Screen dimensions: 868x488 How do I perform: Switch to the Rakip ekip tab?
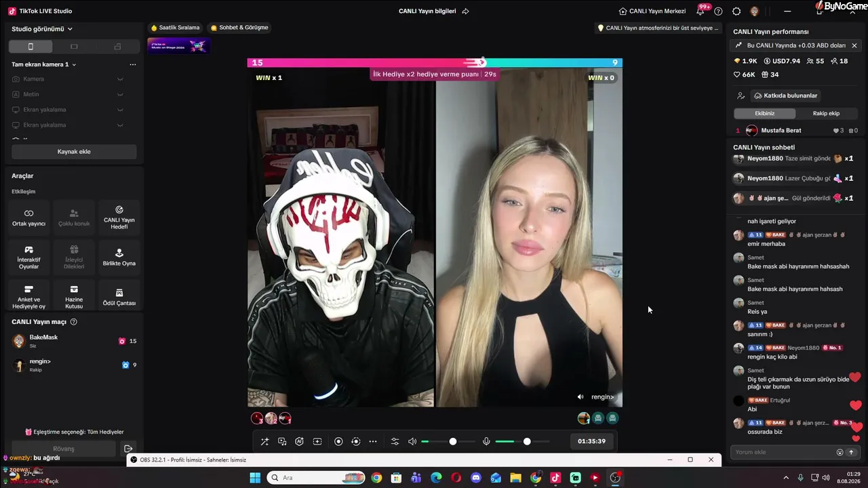(x=826, y=113)
